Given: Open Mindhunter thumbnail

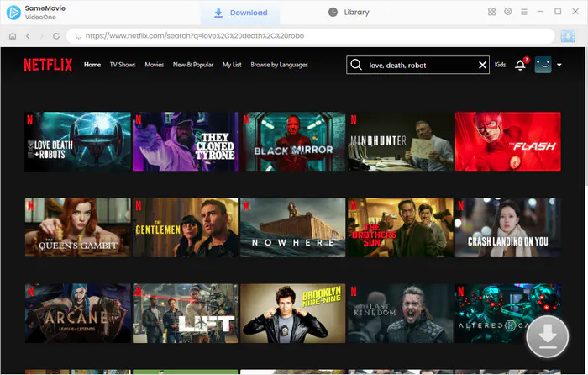Looking at the screenshot, I should (x=401, y=141).
